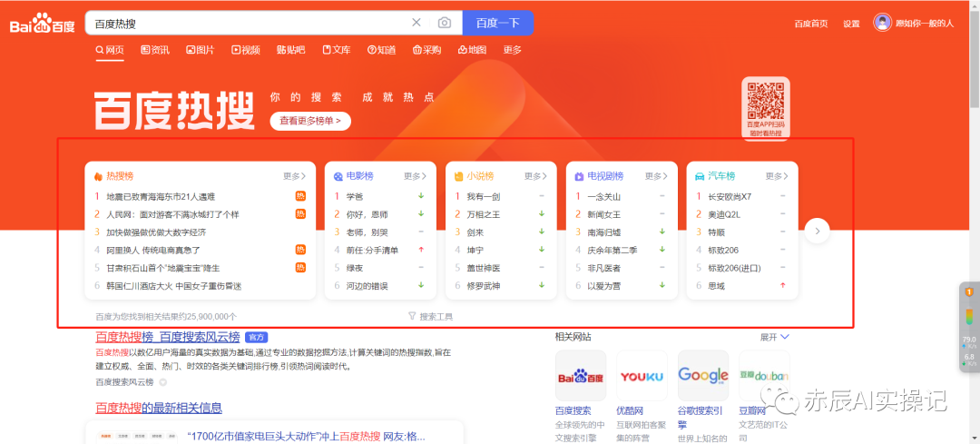Click the 百度搜索 site thumbnail
Image resolution: width=980 pixels, height=444 pixels.
[x=581, y=375]
